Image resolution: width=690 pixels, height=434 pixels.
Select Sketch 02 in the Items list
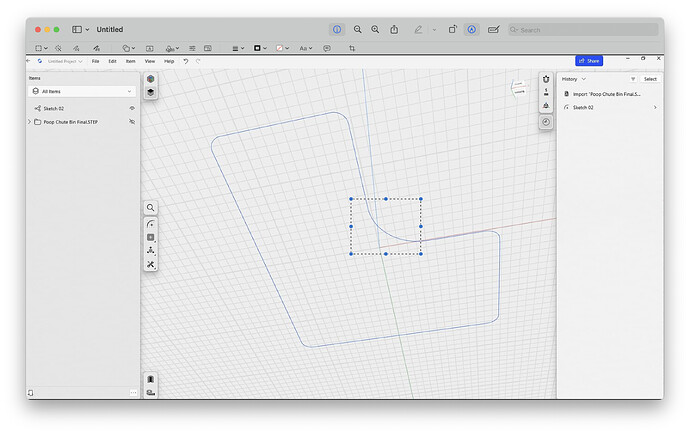(54, 108)
